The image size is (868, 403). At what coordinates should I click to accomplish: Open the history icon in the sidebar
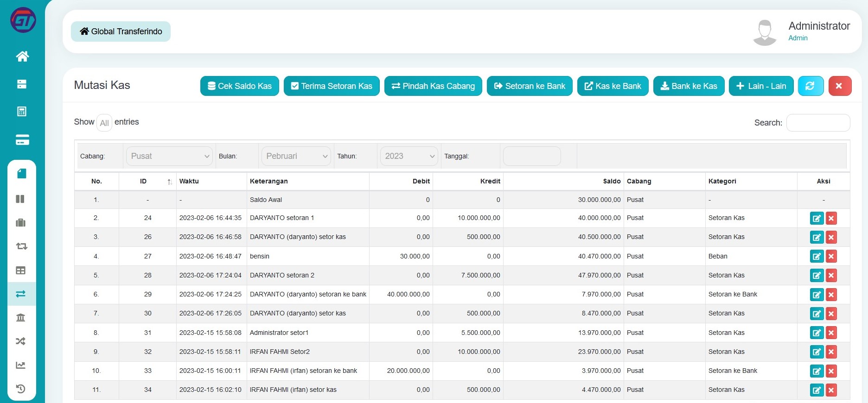coord(20,389)
